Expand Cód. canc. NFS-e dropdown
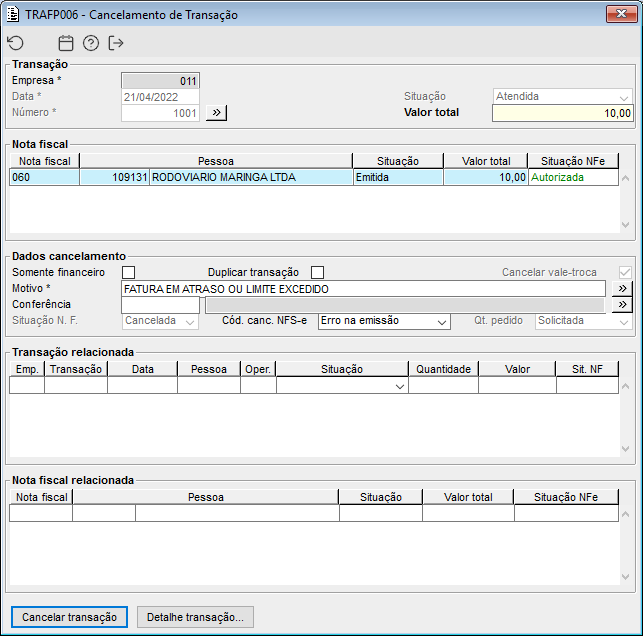 click(x=384, y=321)
